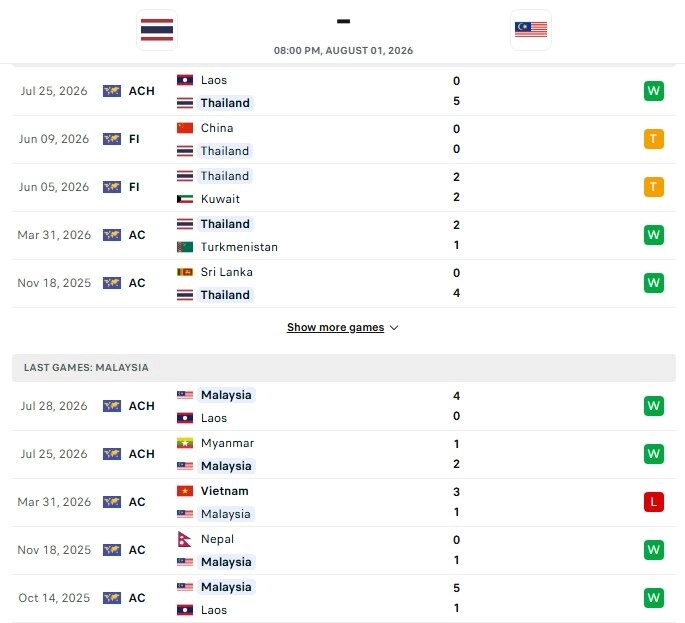Expand Show more games chevron
Screen dimensions: 685x623
[x=394, y=328]
